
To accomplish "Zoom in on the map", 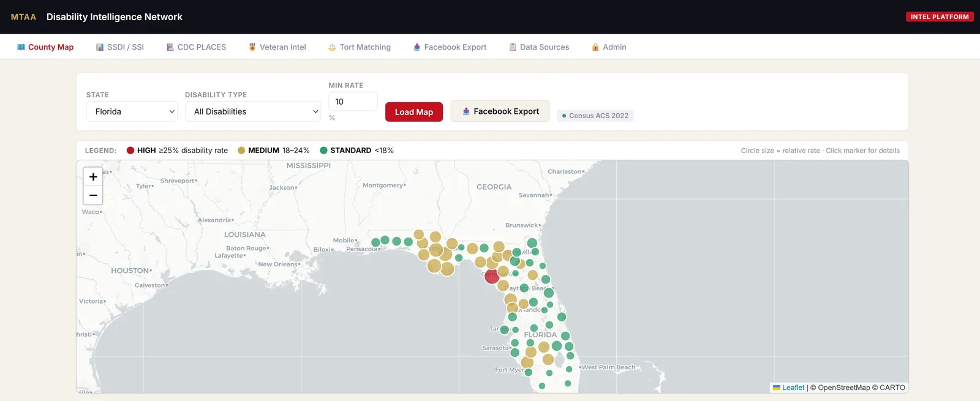I will coord(93,177).
